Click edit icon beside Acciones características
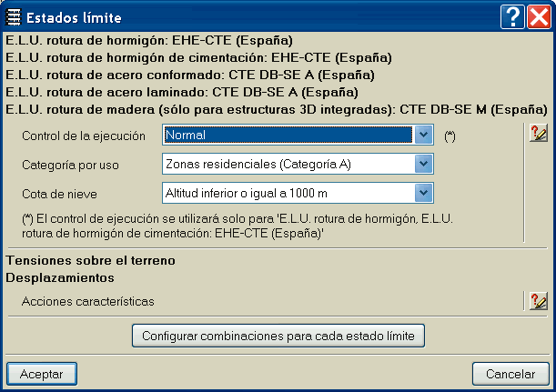 coord(538,300)
